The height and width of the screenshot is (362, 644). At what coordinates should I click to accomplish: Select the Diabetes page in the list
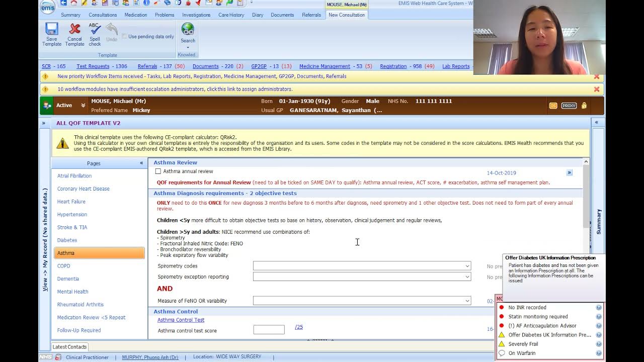[x=67, y=240]
